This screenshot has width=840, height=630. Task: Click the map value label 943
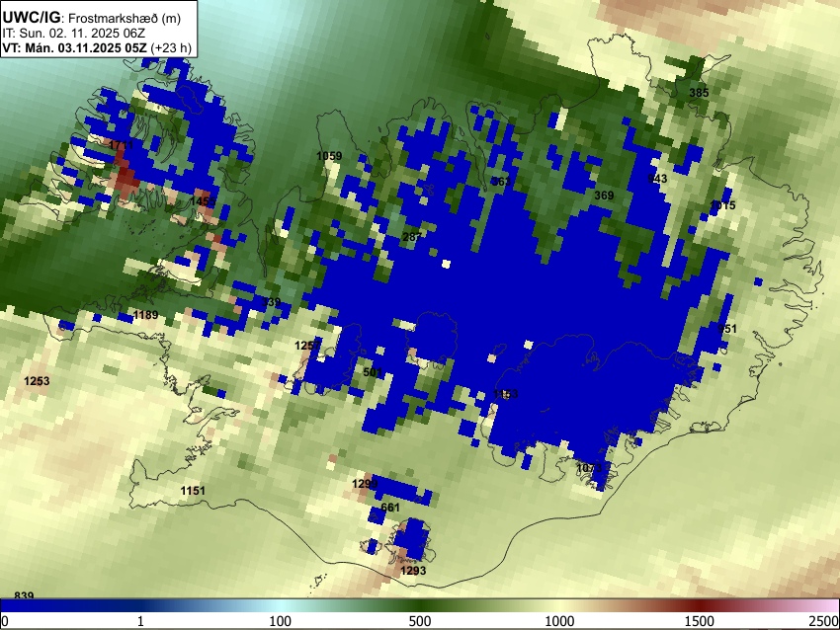(x=657, y=179)
